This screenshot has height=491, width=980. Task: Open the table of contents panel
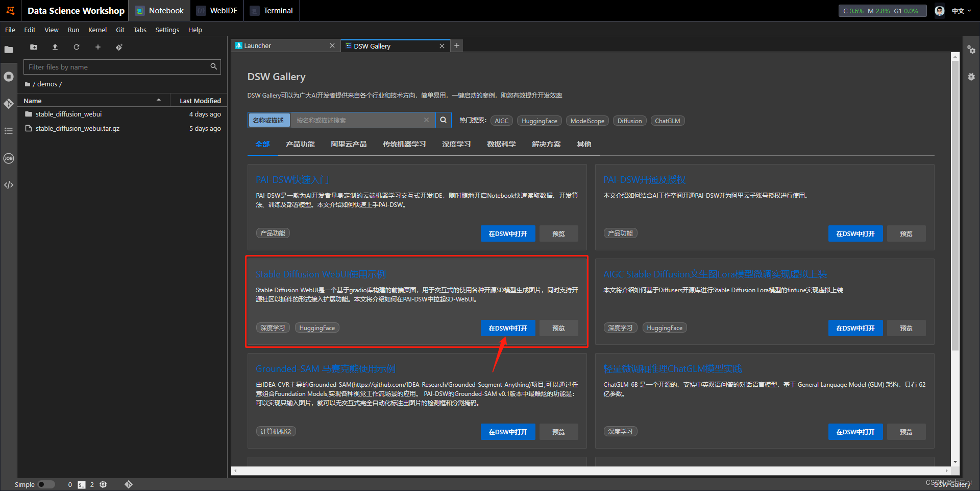[x=9, y=131]
